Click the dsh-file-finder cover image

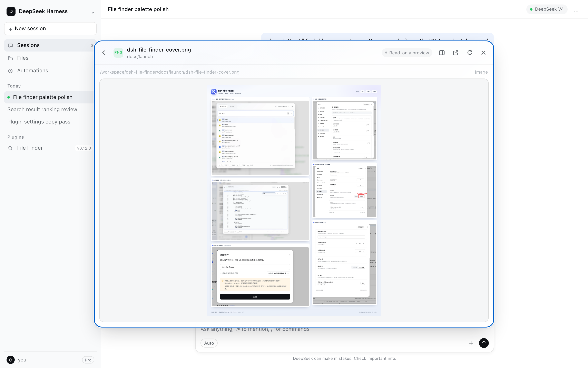pos(294,200)
